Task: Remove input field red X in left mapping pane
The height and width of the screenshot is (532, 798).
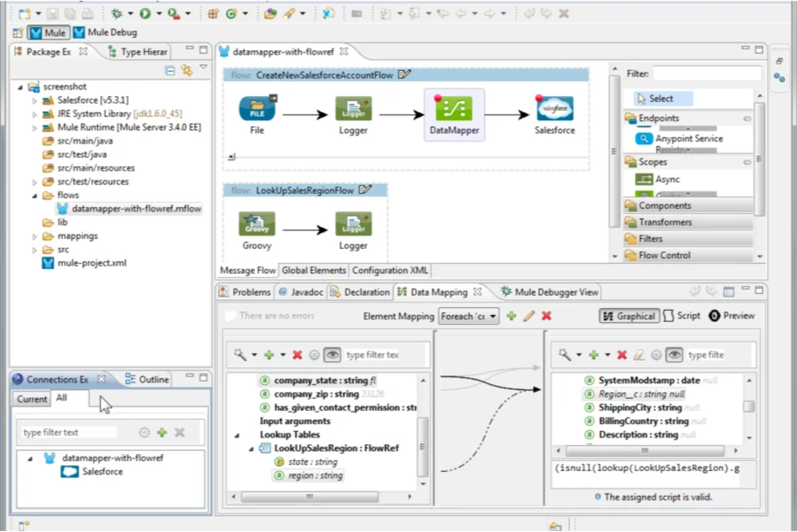Action: (297, 355)
